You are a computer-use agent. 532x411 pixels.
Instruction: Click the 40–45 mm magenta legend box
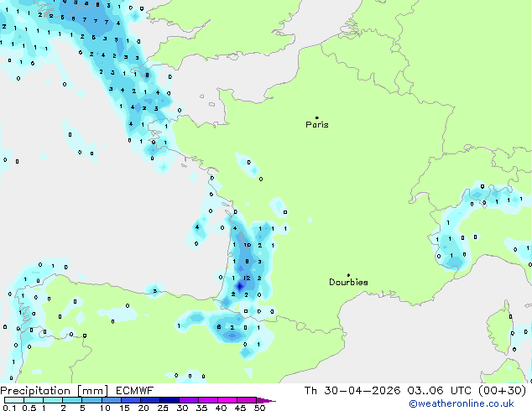tap(227, 400)
